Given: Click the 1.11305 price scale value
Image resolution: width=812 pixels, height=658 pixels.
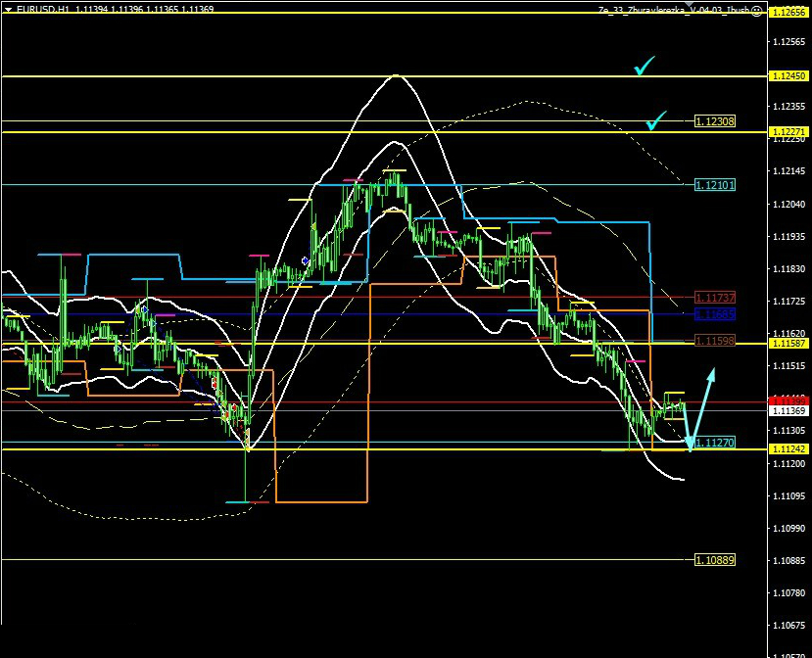Looking at the screenshot, I should pyautogui.click(x=789, y=431).
